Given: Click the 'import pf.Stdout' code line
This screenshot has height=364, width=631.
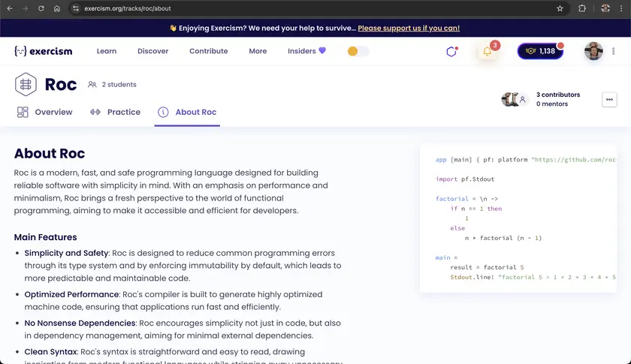Looking at the screenshot, I should (465, 179).
